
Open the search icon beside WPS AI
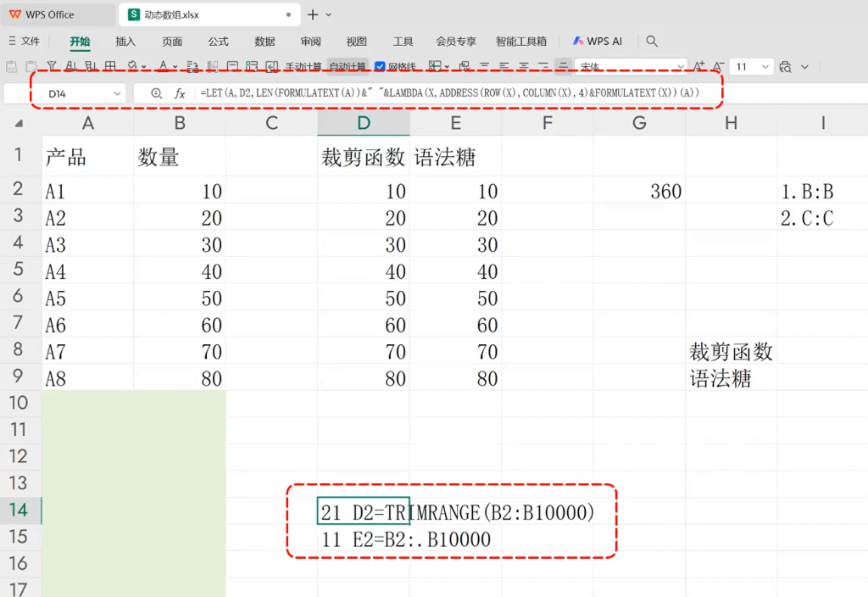[x=652, y=41]
